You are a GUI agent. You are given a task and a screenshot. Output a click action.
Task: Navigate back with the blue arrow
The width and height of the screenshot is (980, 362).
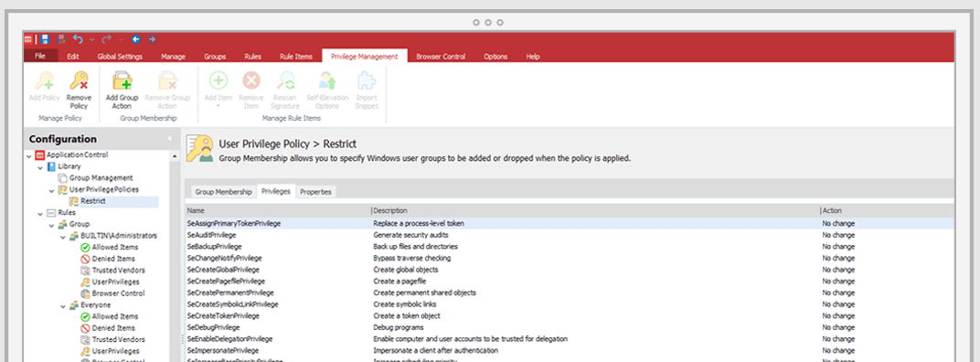point(135,38)
